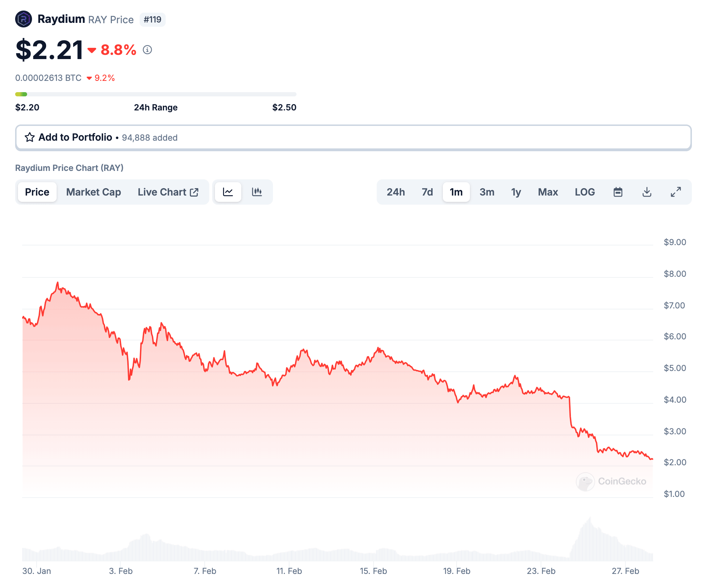Click the Raydium name heading
Screen dimensions: 707x588
(x=61, y=19)
